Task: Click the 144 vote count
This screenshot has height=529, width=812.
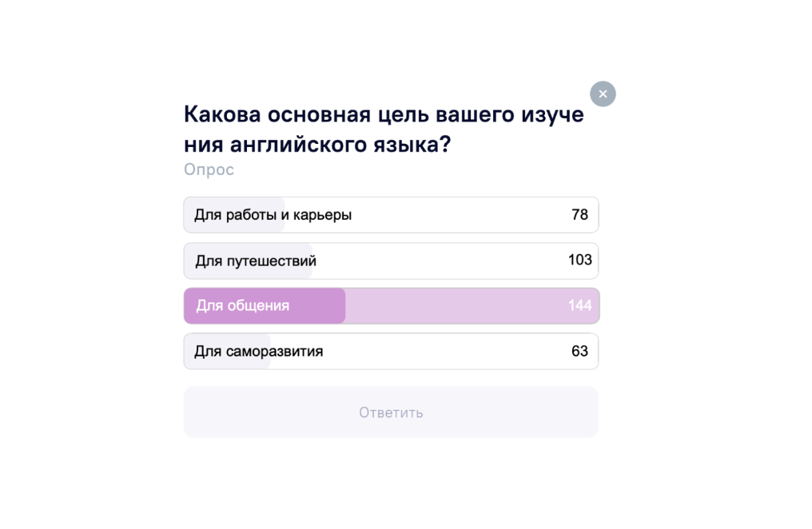Action: point(579,306)
